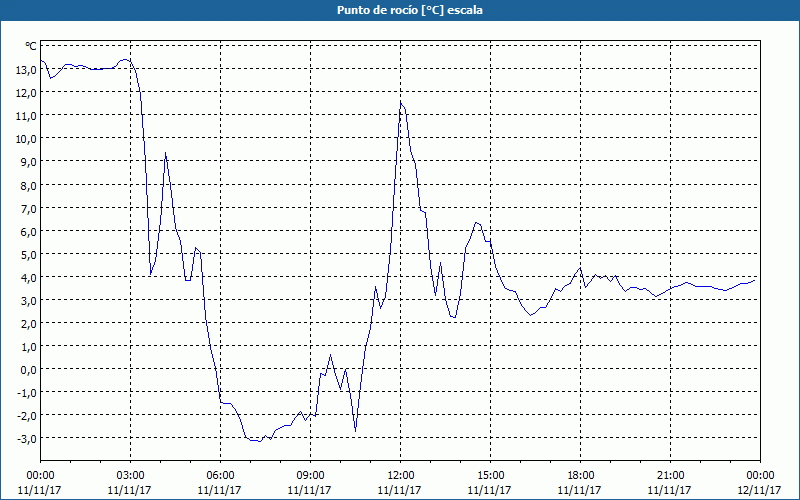800x500 pixels.
Task: Click the -3,0 y-axis label
Action: [27, 439]
